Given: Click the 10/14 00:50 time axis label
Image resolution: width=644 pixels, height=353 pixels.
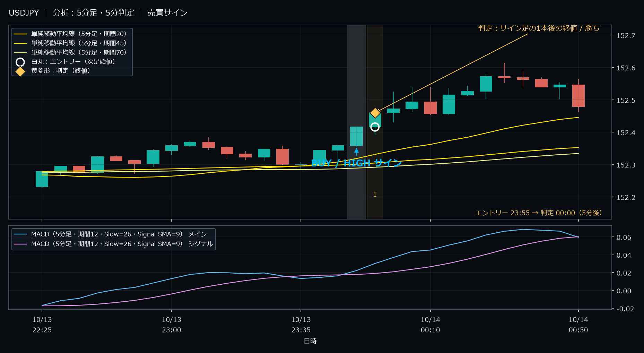Looking at the screenshot, I should (x=578, y=325).
